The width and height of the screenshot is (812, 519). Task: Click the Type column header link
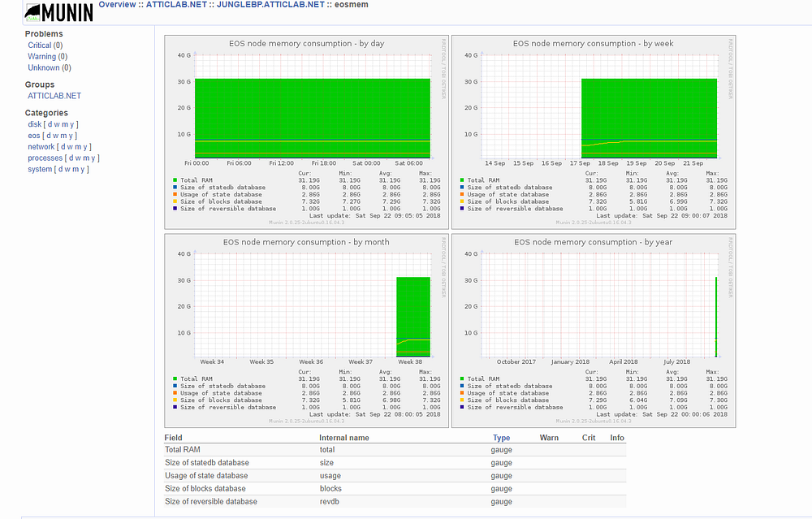pyautogui.click(x=501, y=438)
